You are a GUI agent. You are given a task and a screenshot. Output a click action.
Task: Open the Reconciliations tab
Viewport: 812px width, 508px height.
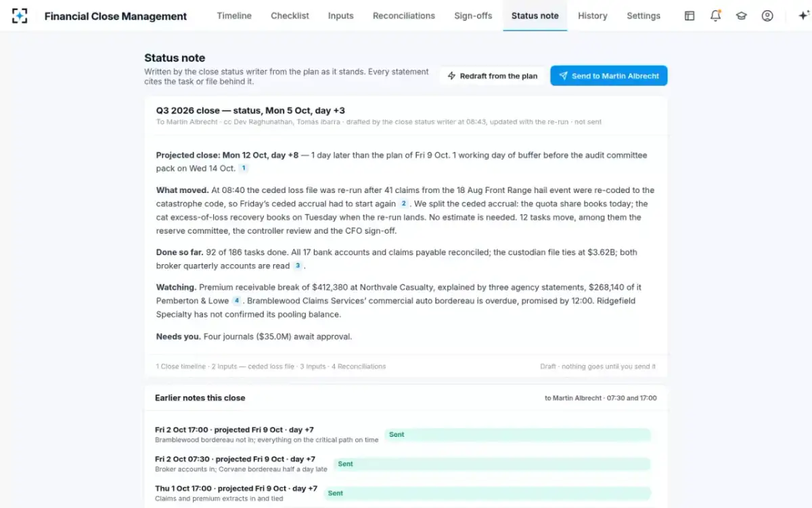404,16
